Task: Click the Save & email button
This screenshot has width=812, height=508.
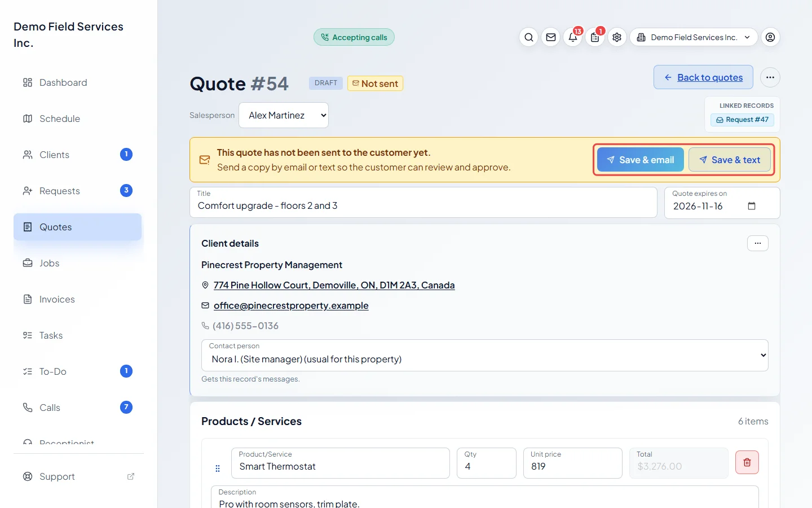Action: coord(640,160)
